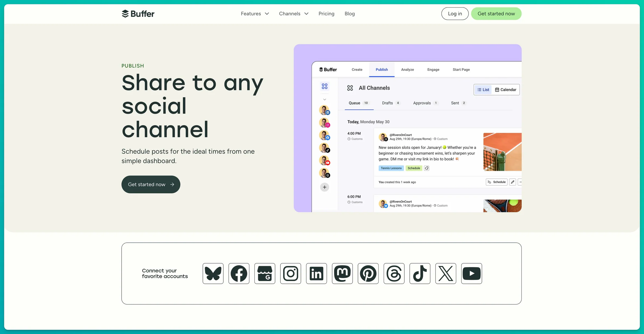Select the YouTube account icon

pos(472,274)
